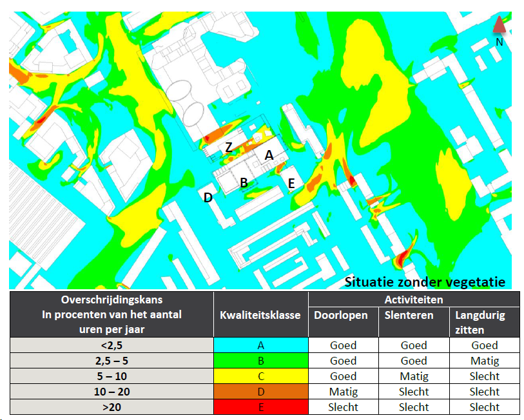This screenshot has height=420, width=524.
Task: Select building label "D" on the map
Action: (x=208, y=198)
